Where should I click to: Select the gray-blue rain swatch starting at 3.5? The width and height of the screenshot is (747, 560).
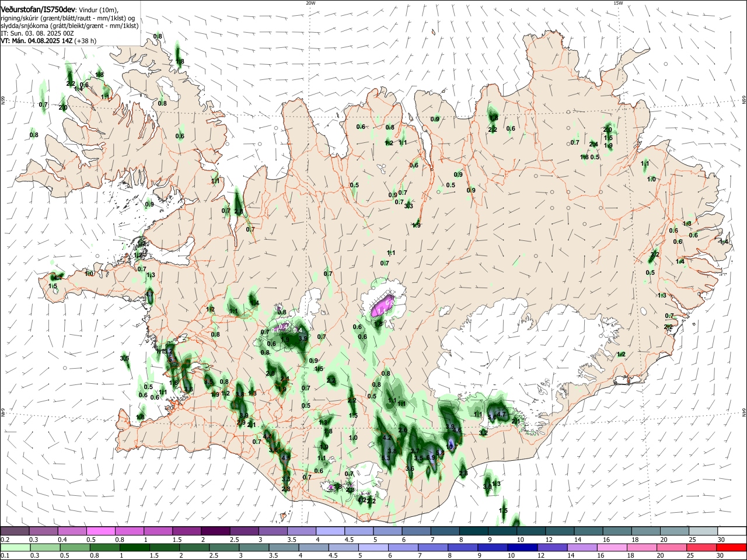point(284,547)
